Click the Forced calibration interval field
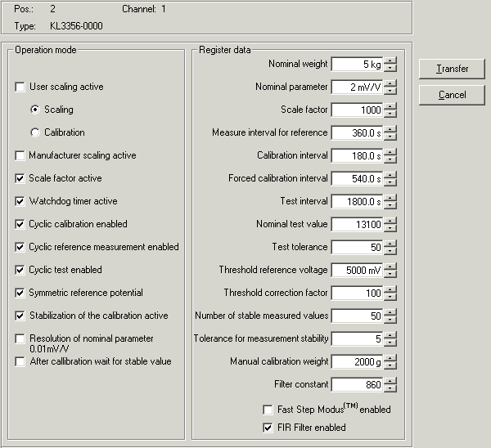 click(357, 179)
